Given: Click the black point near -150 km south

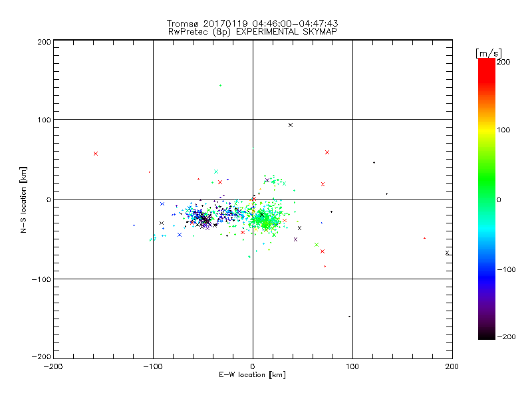Looking at the screenshot, I should pyautogui.click(x=350, y=317).
